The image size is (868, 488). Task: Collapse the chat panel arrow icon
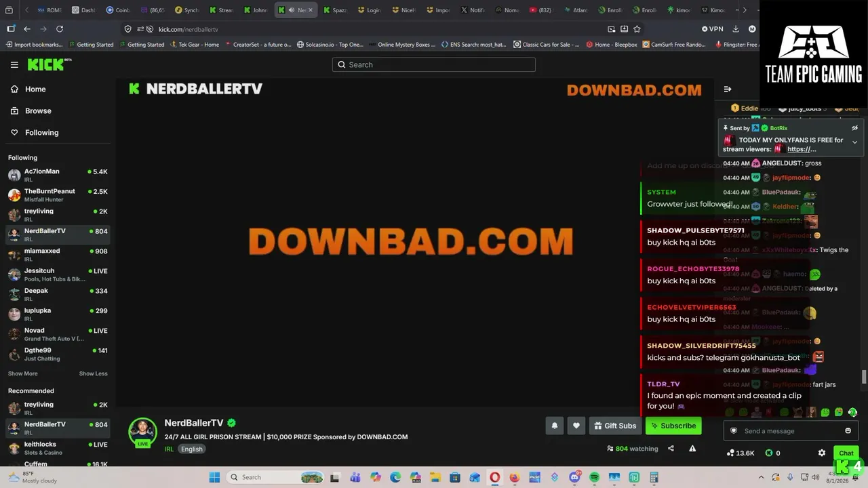point(728,89)
